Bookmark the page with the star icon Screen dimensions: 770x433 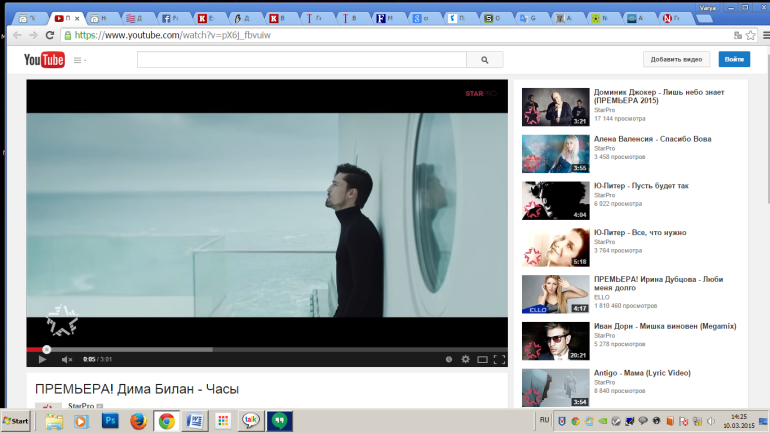point(750,35)
